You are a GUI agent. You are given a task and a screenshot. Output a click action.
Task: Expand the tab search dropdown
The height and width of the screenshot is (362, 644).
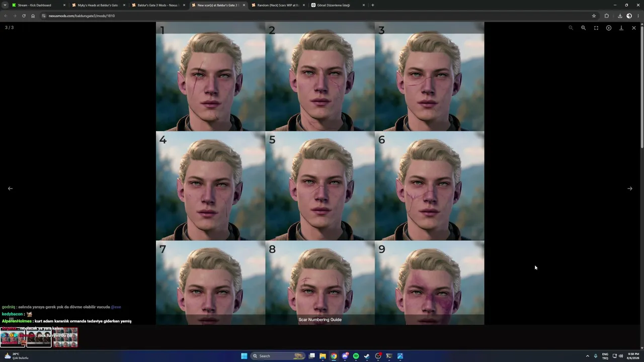click(x=5, y=5)
